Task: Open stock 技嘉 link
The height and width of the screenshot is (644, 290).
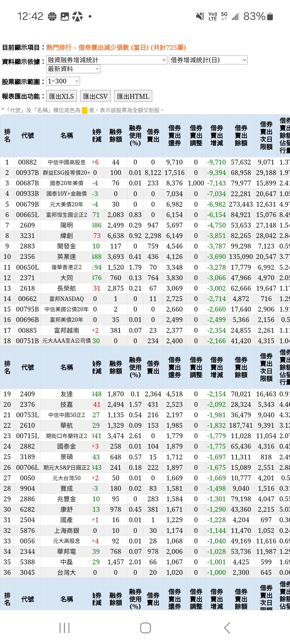Action: (67, 405)
